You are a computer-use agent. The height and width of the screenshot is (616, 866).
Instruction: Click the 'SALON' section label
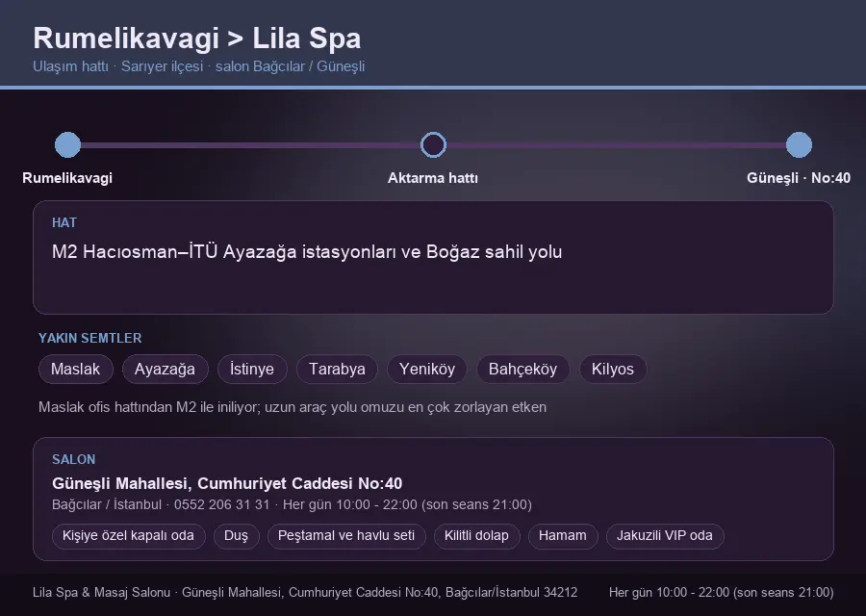[73, 460]
